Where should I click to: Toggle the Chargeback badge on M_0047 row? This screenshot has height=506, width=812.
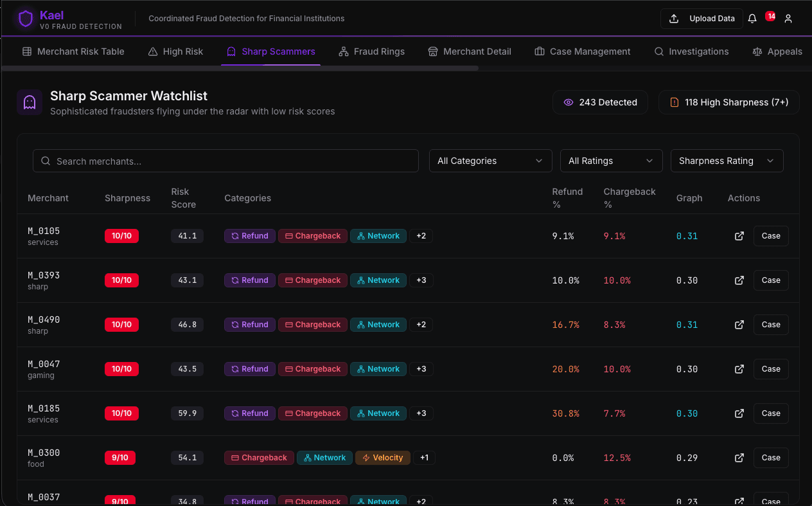(x=313, y=368)
